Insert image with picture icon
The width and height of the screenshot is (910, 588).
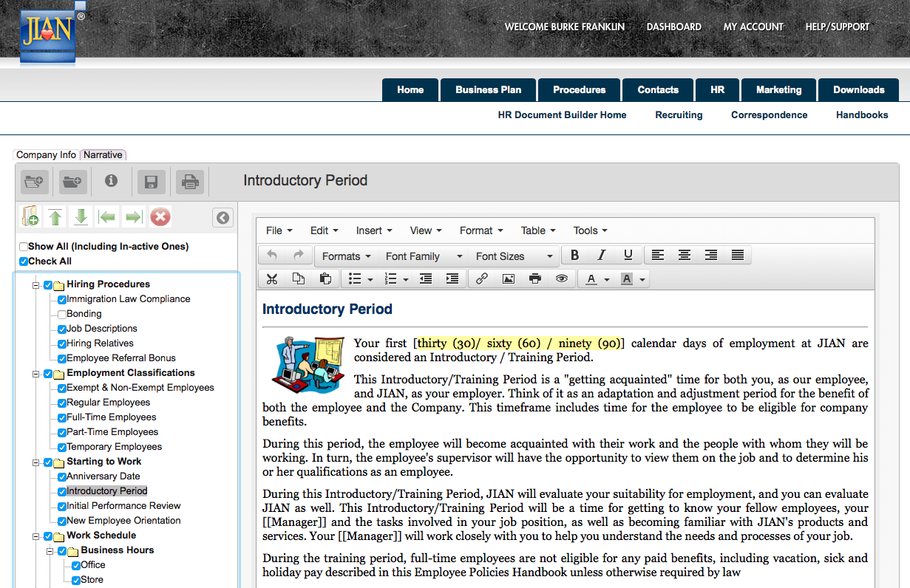point(509,279)
